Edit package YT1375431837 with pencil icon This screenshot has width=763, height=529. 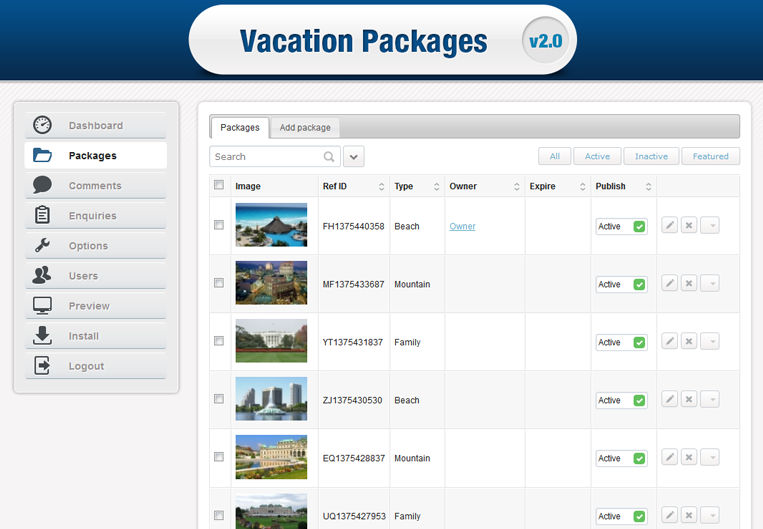(670, 341)
